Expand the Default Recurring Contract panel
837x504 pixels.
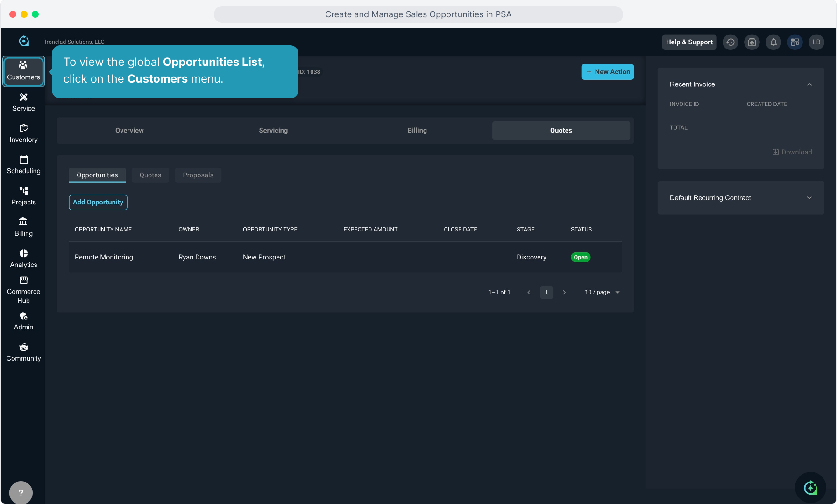tap(809, 198)
